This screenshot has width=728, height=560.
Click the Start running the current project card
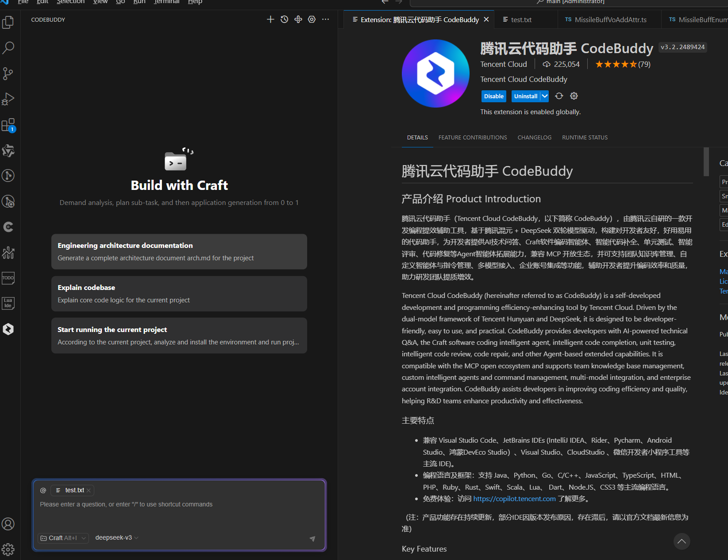click(x=179, y=336)
